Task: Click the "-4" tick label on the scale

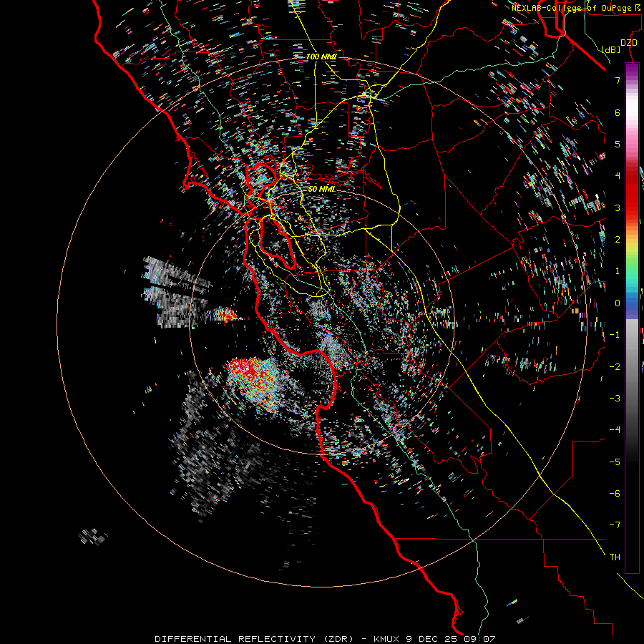Action: pos(615,430)
